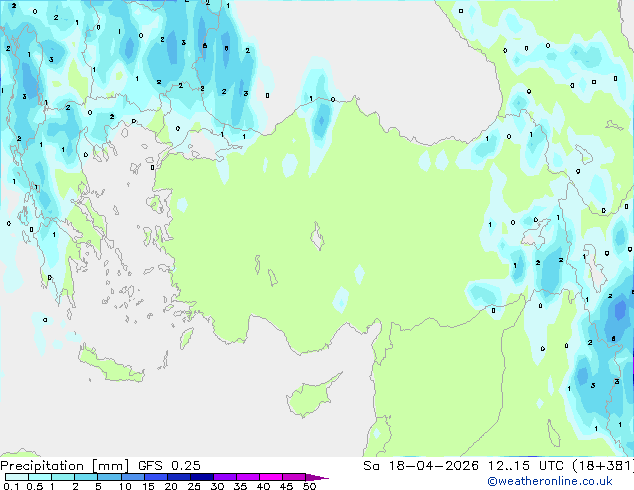This screenshot has width=634, height=490.
Task: Click the legend label 50
Action: [x=309, y=486]
